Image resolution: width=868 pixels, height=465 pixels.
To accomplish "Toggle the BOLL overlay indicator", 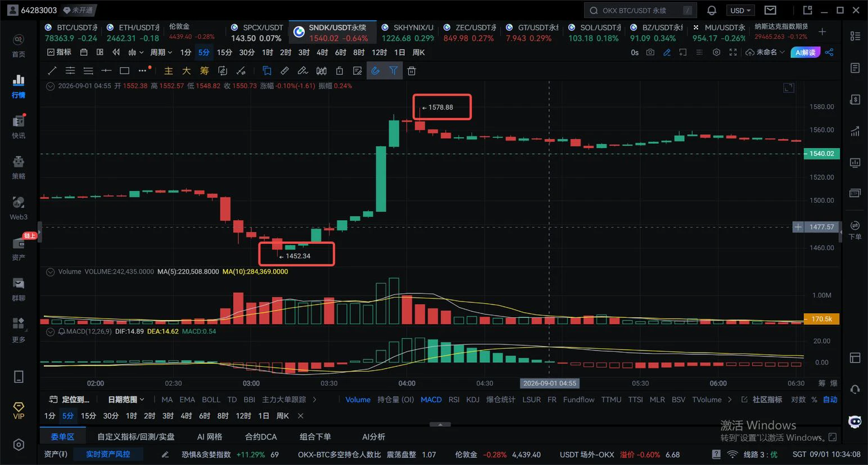I will [x=211, y=400].
